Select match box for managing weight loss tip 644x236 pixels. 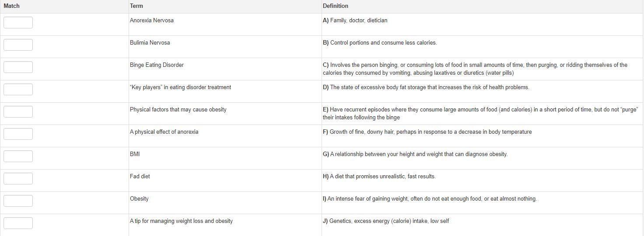tap(18, 223)
